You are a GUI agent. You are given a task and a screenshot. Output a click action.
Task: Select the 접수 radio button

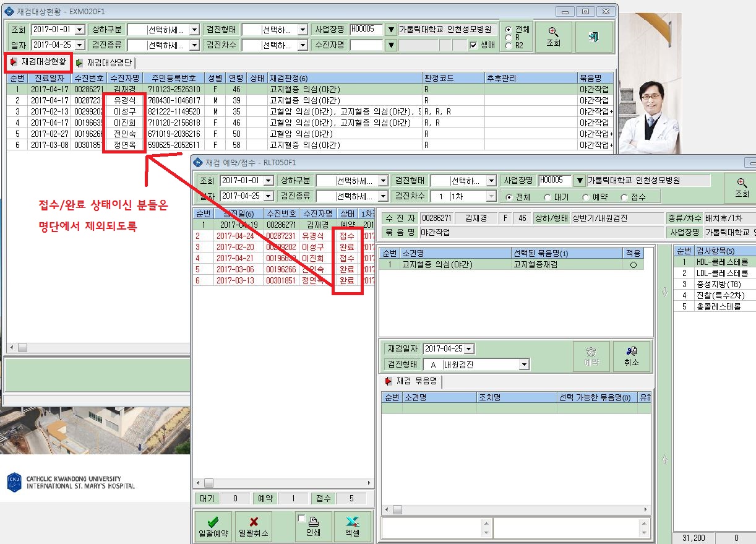[x=624, y=197]
